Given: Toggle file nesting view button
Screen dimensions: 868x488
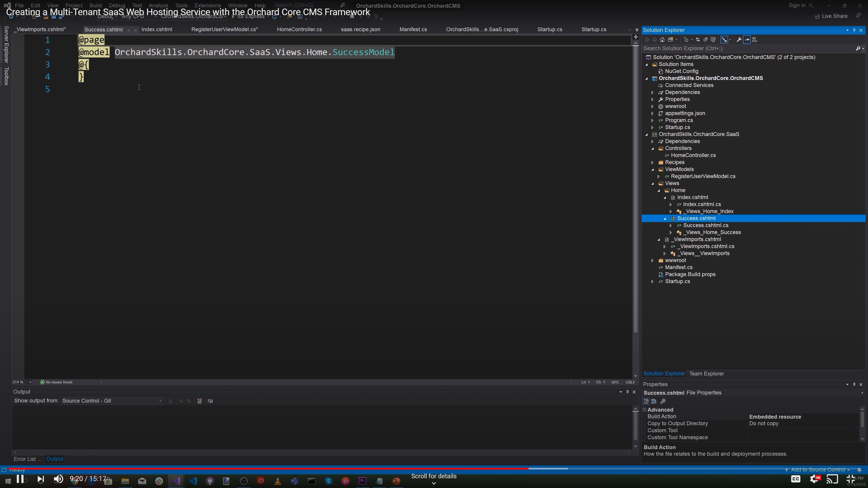Looking at the screenshot, I should tap(724, 40).
